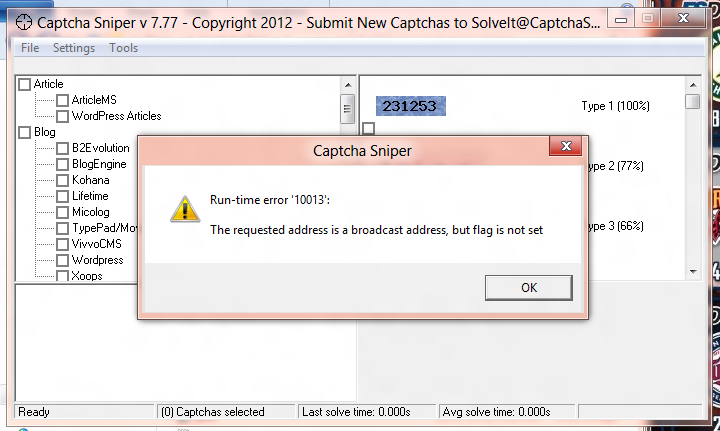Select the VivvoCMS tree label

coord(96,244)
